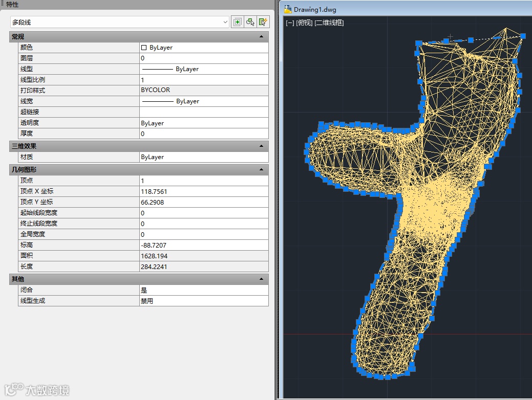
Task: Collapse the 三维效果 section
Action: pyautogui.click(x=261, y=146)
